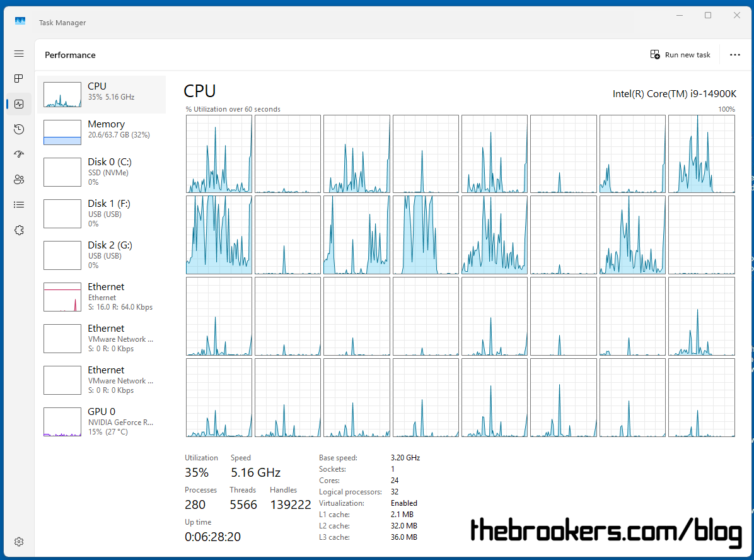The image size is (754, 560).
Task: Click the Task Manager title bar icon
Action: click(20, 21)
